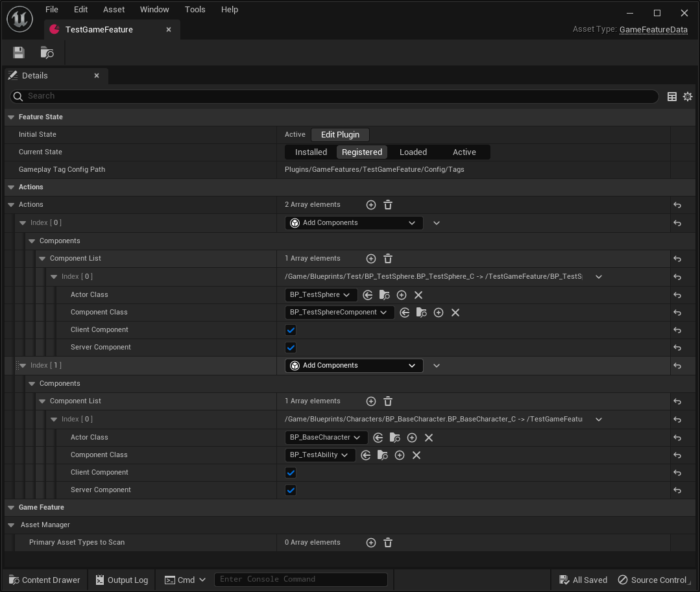700x592 pixels.
Task: Open BP_TestAbility component class dropdown
Action: coord(320,455)
